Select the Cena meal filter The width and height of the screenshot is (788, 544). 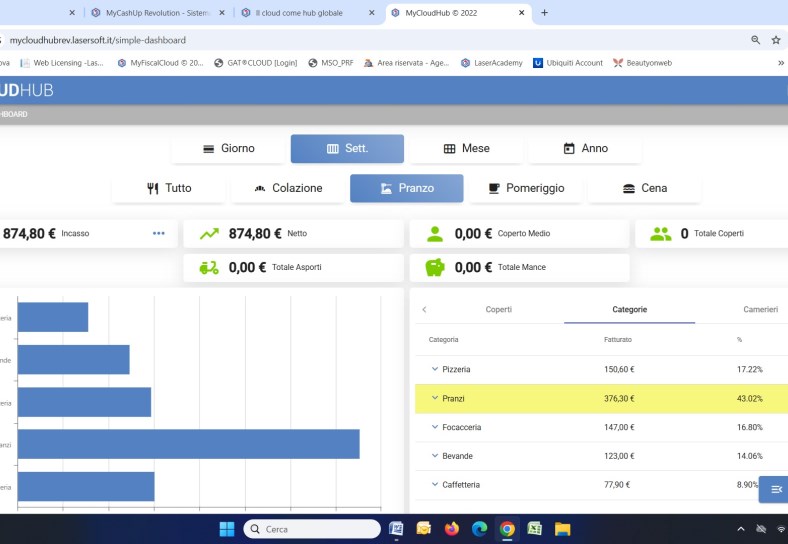click(644, 188)
